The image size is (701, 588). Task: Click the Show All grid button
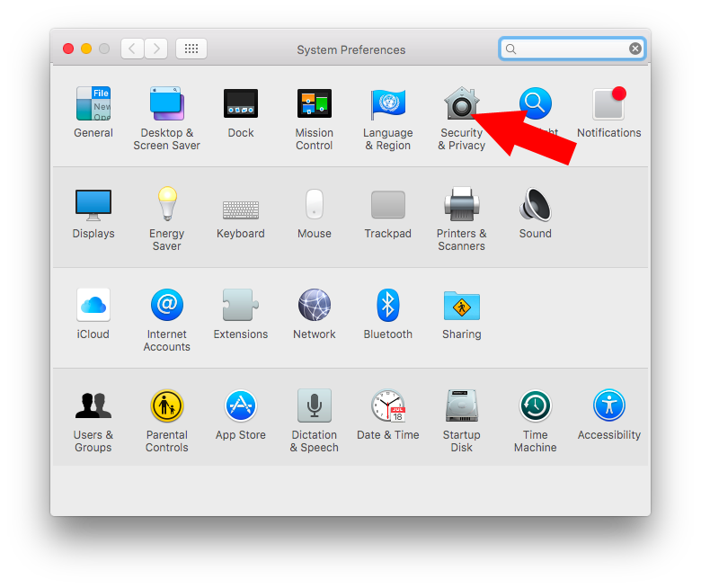[191, 49]
